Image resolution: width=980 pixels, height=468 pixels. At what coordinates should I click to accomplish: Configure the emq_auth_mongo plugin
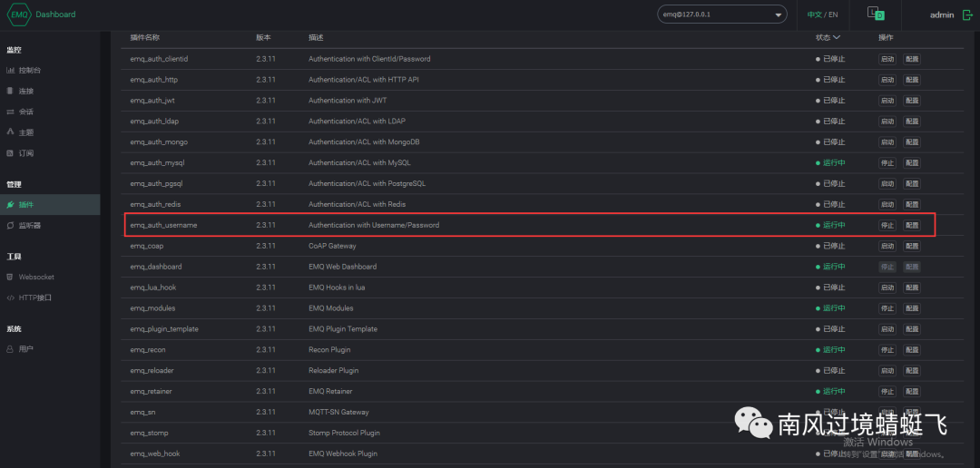click(x=912, y=141)
